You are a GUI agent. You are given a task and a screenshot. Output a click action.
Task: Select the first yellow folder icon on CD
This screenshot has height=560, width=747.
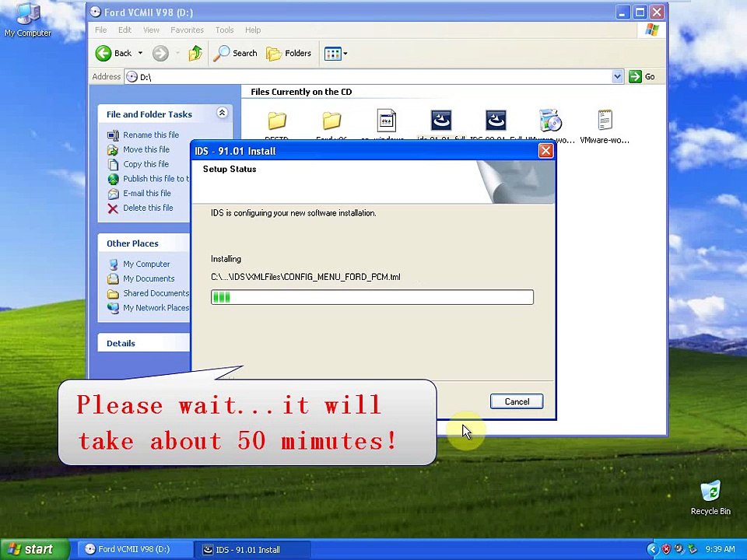click(x=277, y=121)
